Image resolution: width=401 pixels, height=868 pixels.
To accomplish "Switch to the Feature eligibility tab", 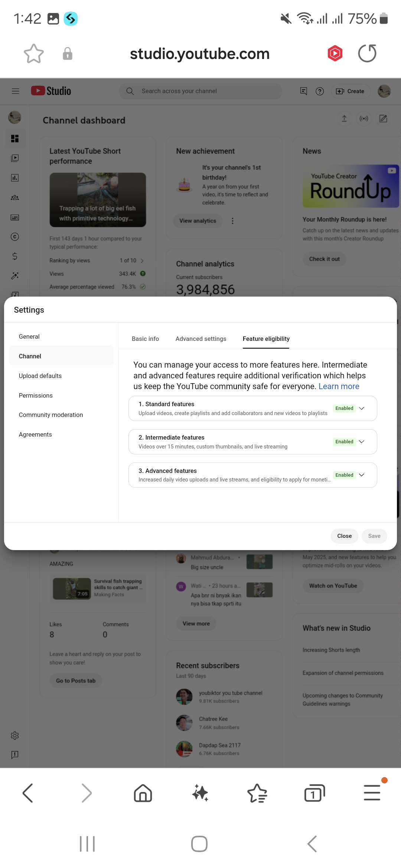I will [266, 339].
